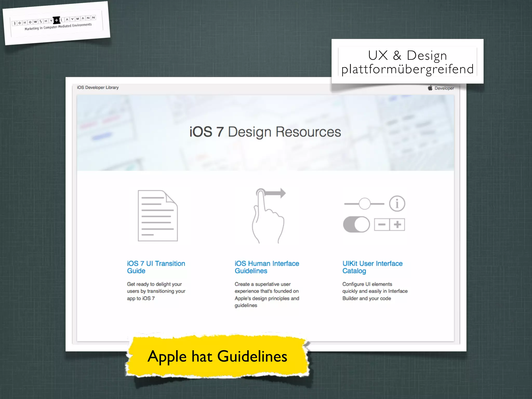This screenshot has width=532, height=399.
Task: Click the info circle icon
Action: (x=397, y=203)
